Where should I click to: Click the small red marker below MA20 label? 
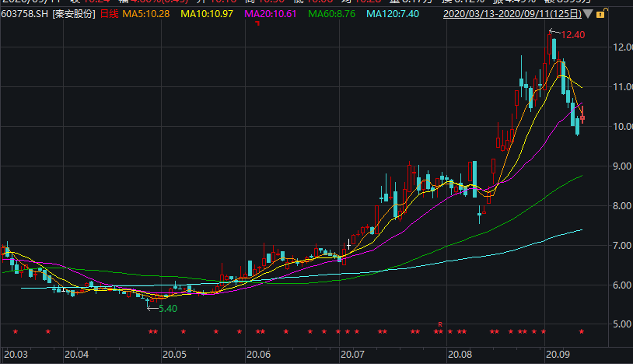pyautogui.click(x=257, y=23)
